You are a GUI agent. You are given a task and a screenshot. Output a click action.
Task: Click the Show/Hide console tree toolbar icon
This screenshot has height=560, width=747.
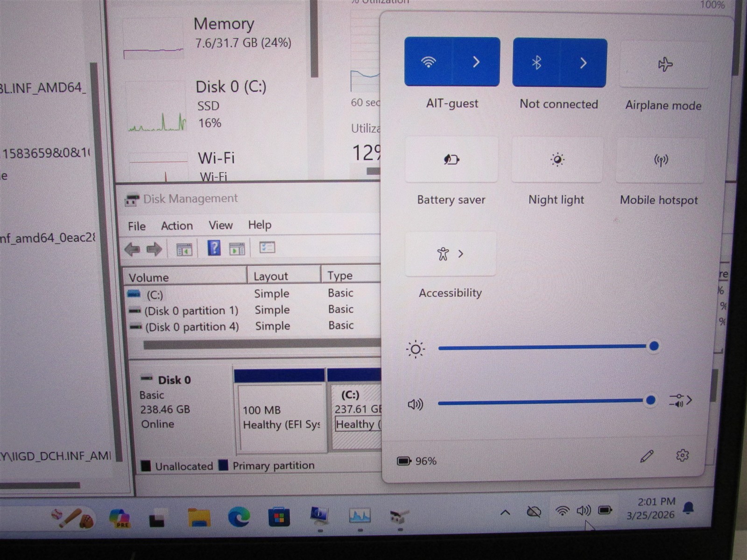point(184,250)
